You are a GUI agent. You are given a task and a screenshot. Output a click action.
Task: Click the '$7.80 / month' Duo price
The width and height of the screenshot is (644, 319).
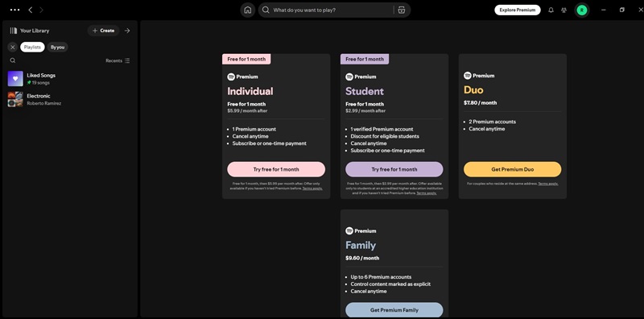click(x=480, y=103)
